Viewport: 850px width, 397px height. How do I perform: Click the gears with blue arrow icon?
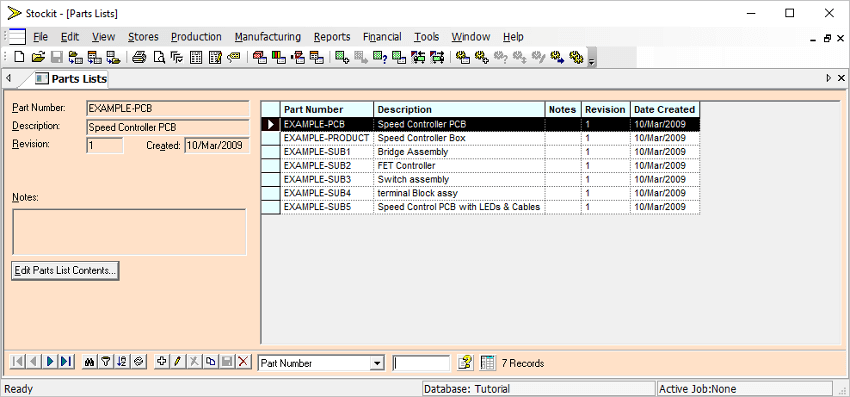click(557, 57)
